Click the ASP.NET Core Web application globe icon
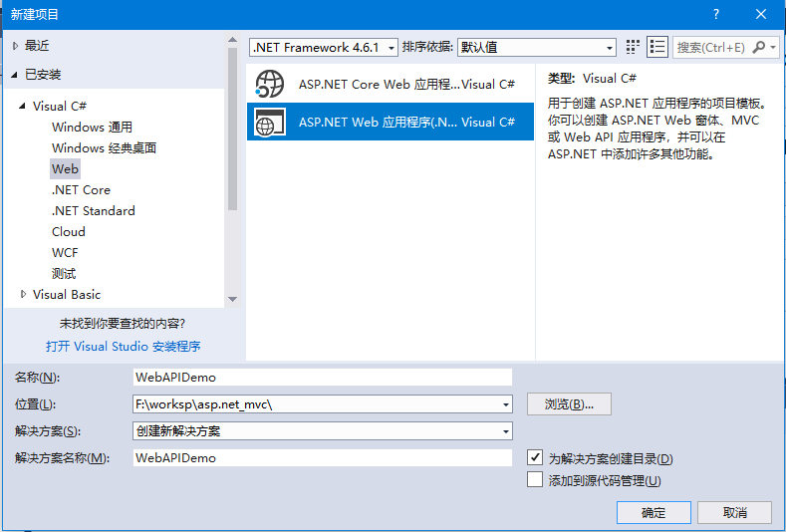This screenshot has width=786, height=532. pos(270,85)
